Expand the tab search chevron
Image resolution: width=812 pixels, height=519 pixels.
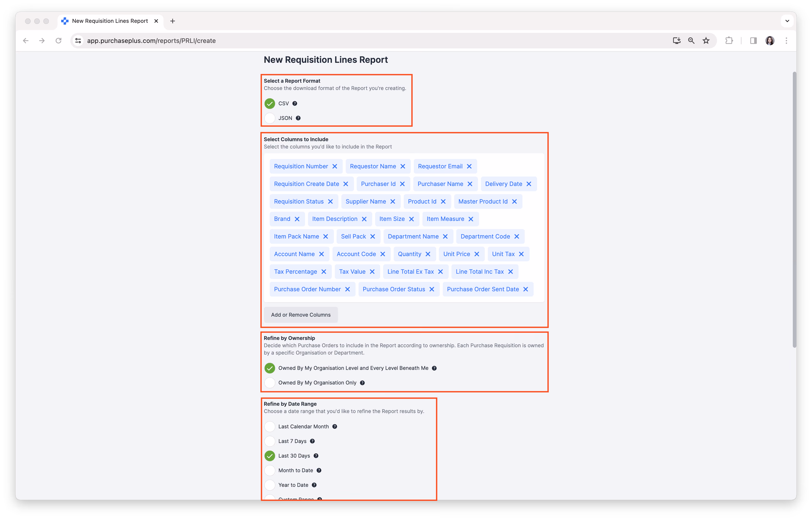click(x=787, y=21)
